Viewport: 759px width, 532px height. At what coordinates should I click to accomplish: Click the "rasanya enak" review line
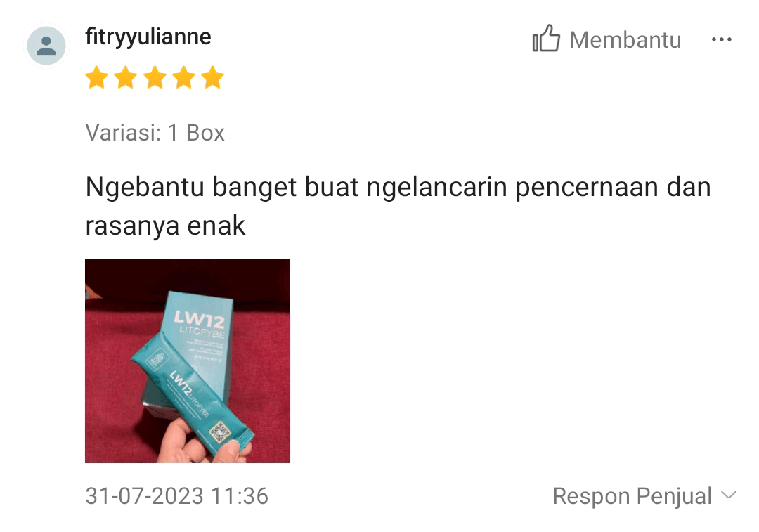click(166, 226)
